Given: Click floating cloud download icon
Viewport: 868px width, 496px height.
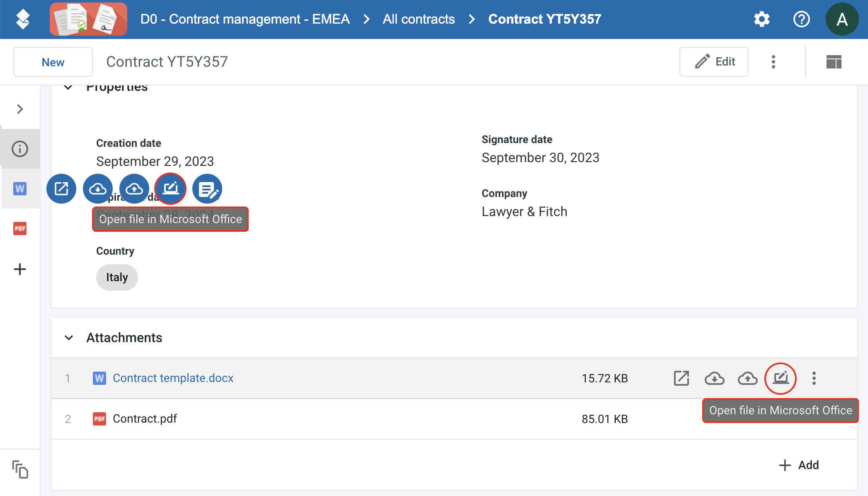Looking at the screenshot, I should [98, 189].
